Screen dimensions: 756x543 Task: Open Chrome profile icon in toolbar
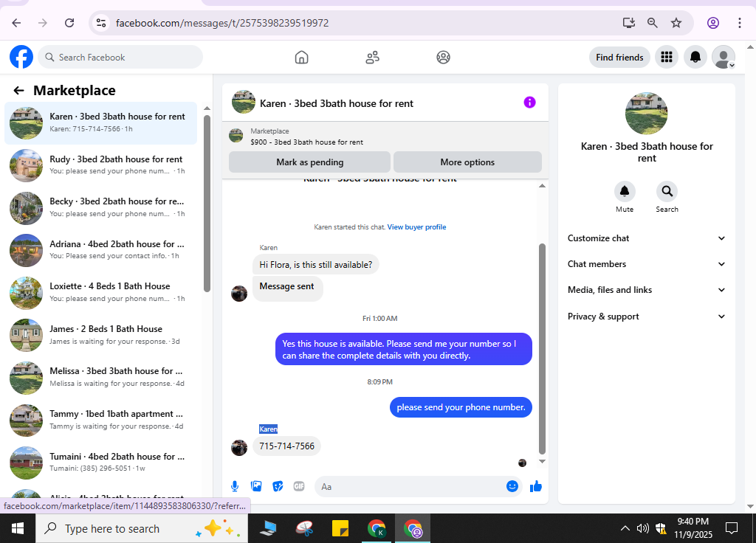(713, 23)
